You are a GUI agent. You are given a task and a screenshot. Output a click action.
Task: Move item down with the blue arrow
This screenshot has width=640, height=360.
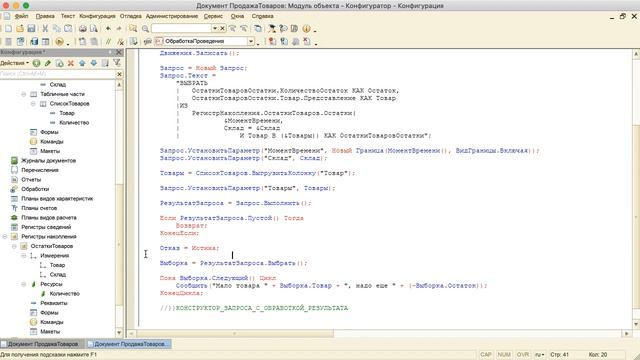pos(93,63)
